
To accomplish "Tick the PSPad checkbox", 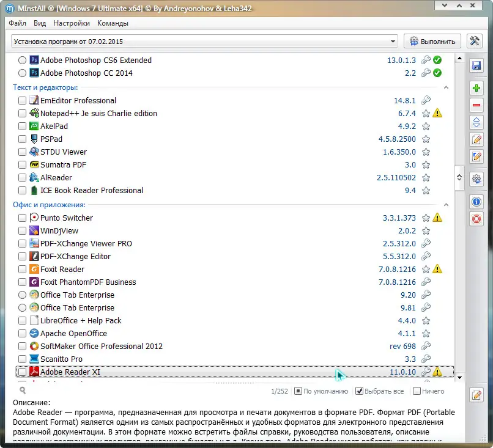I will click(22, 139).
